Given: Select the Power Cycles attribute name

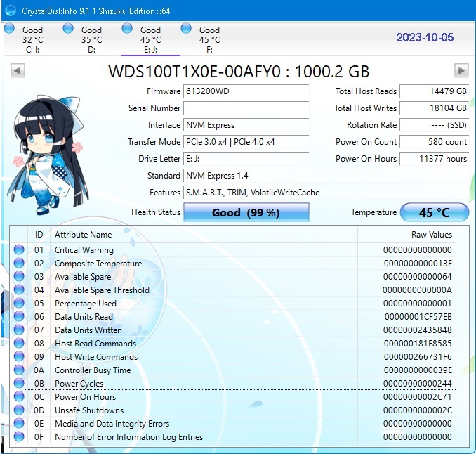Looking at the screenshot, I should (79, 384).
